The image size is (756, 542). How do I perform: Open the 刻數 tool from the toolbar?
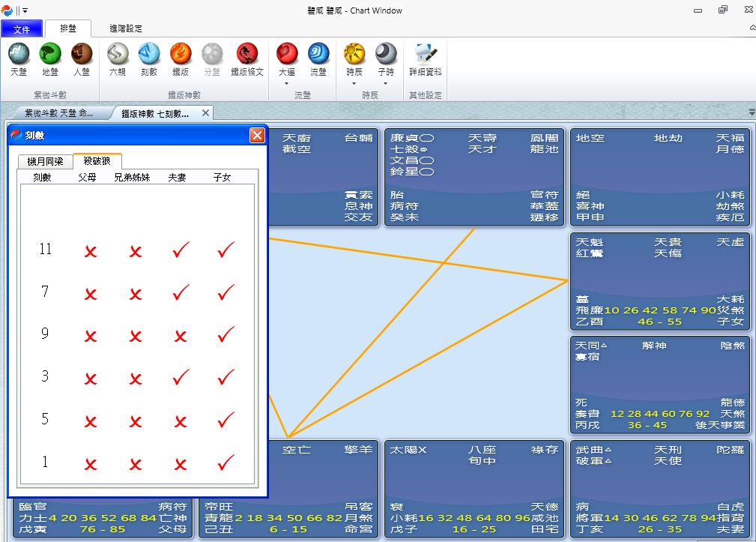[148, 58]
